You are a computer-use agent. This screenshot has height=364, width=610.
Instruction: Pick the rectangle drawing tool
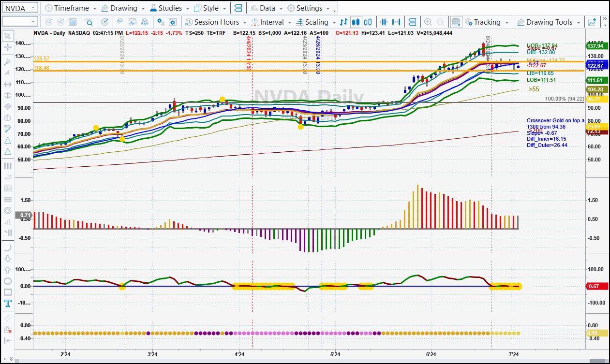[x=8, y=292]
